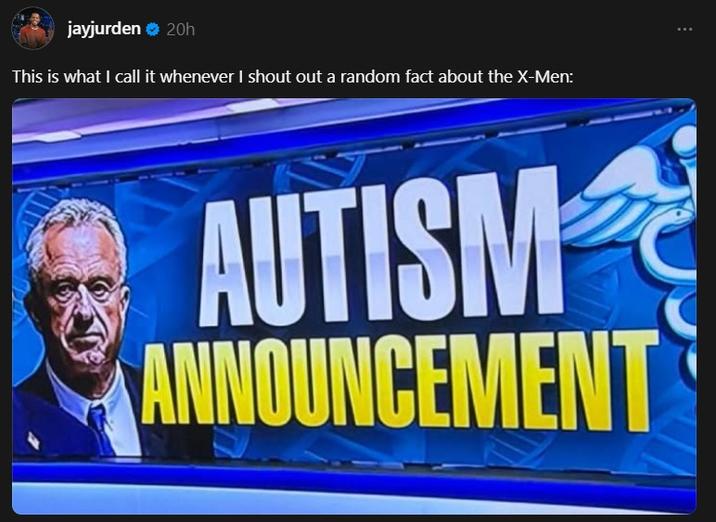Open jayjurden's round profile avatar
The height and width of the screenshot is (522, 716).
(x=33, y=29)
